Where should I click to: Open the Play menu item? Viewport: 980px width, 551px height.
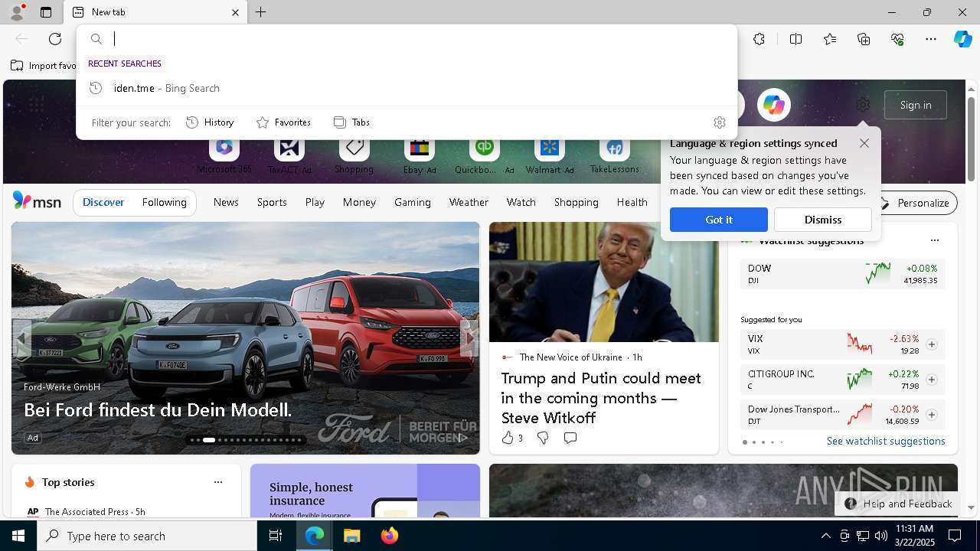[x=315, y=202]
